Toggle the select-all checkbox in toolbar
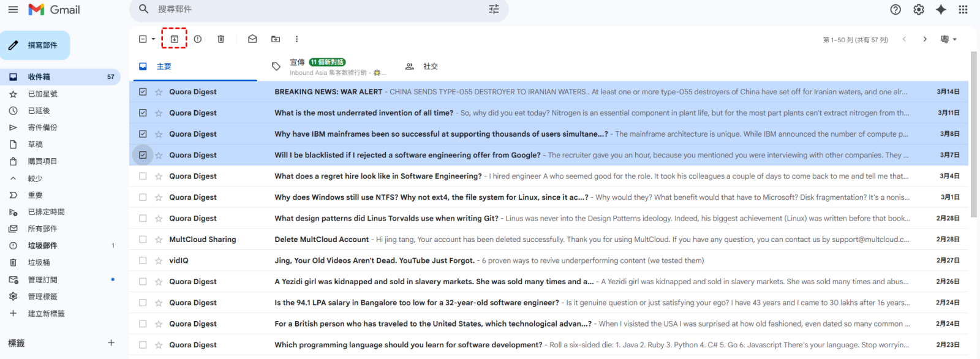Image resolution: width=980 pixels, height=359 pixels. [x=143, y=39]
